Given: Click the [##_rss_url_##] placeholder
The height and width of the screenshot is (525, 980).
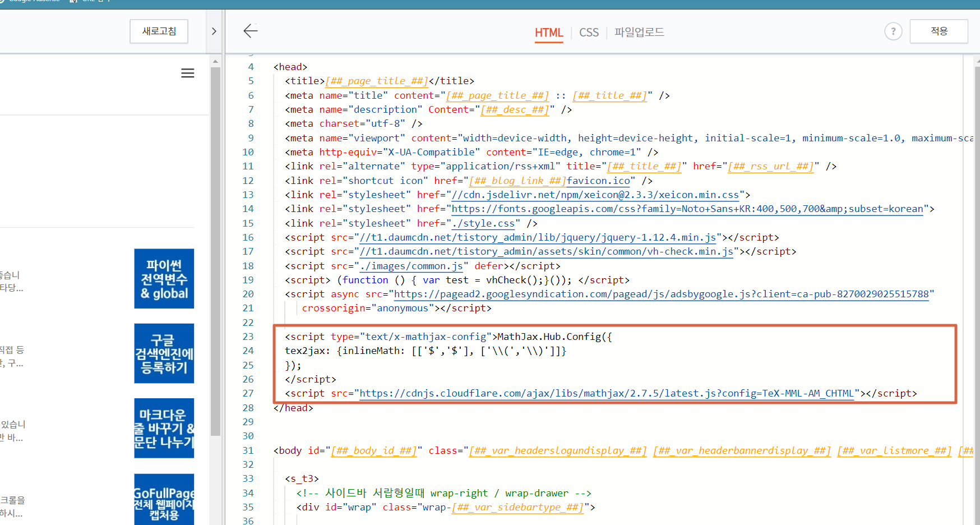Looking at the screenshot, I should tap(771, 166).
